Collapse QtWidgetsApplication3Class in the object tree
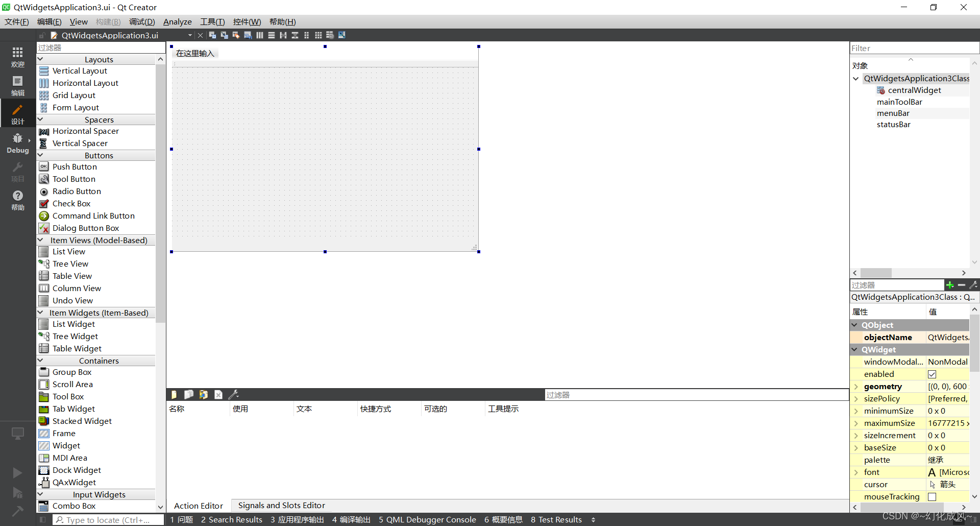The image size is (980, 526). [856, 79]
